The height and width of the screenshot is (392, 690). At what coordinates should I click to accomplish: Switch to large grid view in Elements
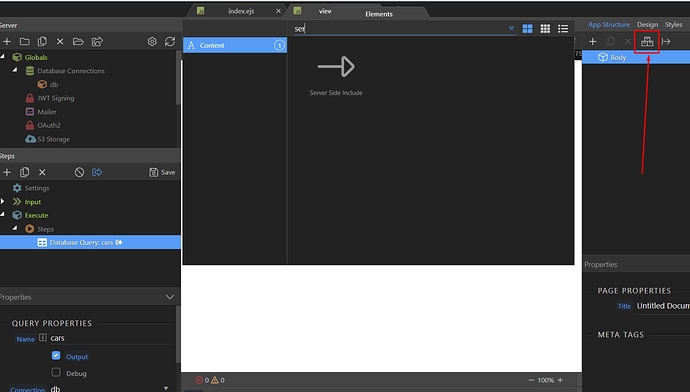pyautogui.click(x=527, y=29)
